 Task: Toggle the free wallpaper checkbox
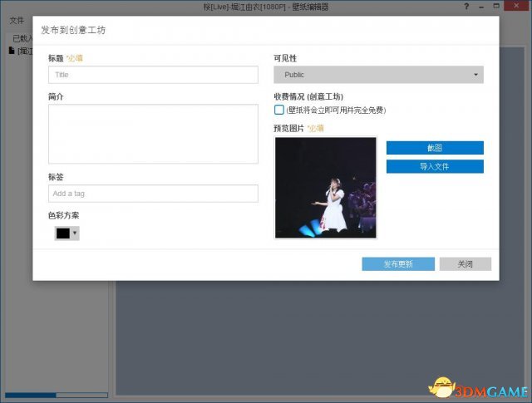pyautogui.click(x=279, y=110)
